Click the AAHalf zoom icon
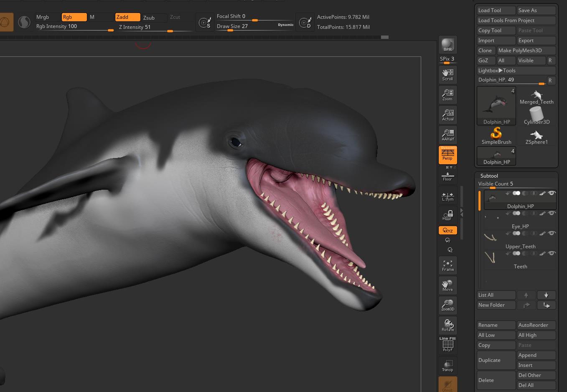This screenshot has width=567, height=392. 447,135
